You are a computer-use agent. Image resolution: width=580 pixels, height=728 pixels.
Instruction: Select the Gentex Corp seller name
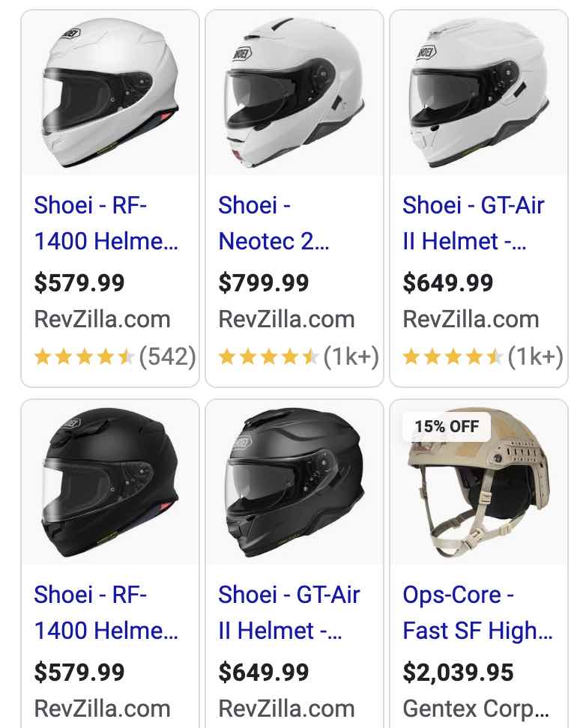pos(477,708)
